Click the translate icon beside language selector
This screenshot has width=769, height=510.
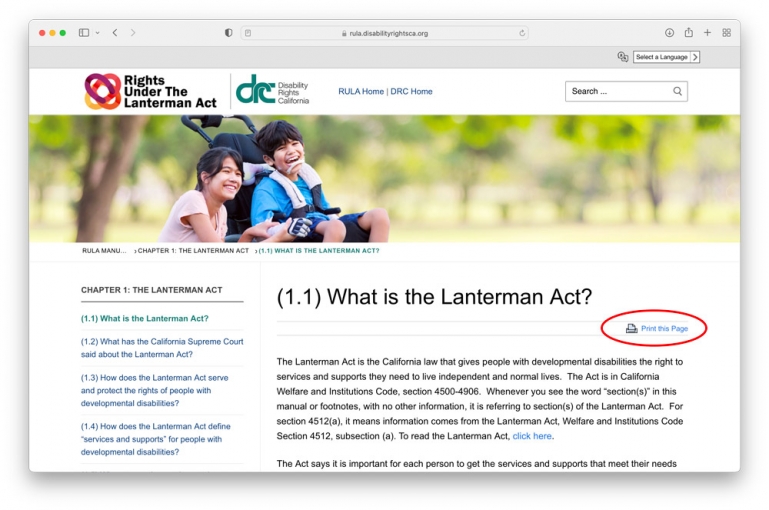click(x=623, y=57)
